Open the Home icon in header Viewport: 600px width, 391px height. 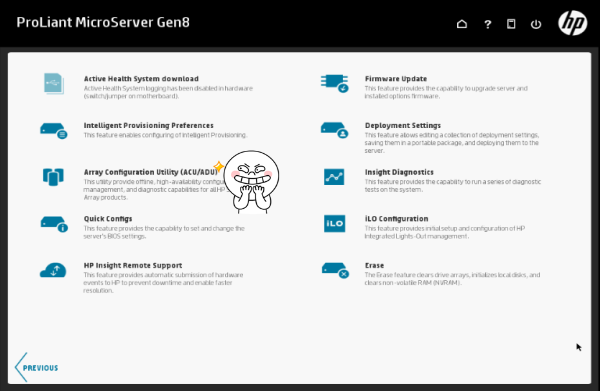pos(462,24)
